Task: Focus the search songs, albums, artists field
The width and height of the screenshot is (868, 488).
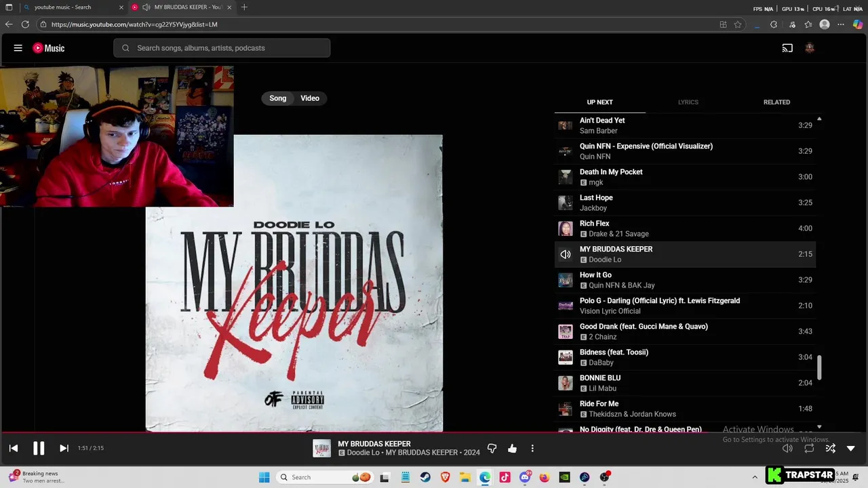Action: (222, 48)
